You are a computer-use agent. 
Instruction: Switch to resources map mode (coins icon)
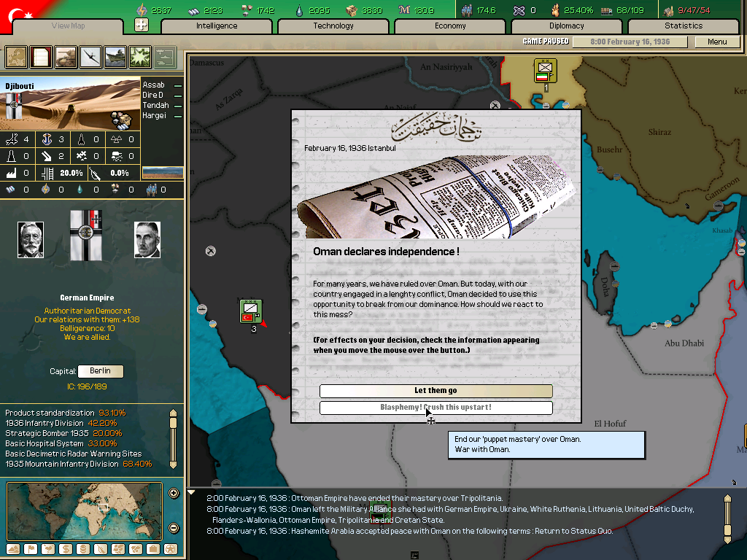tap(84, 549)
